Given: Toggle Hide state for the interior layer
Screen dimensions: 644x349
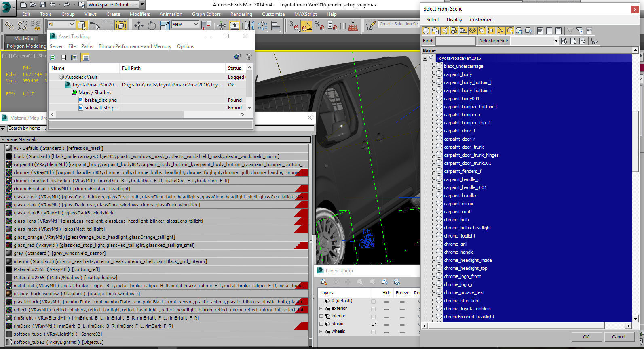Looking at the screenshot, I should pos(386,317).
